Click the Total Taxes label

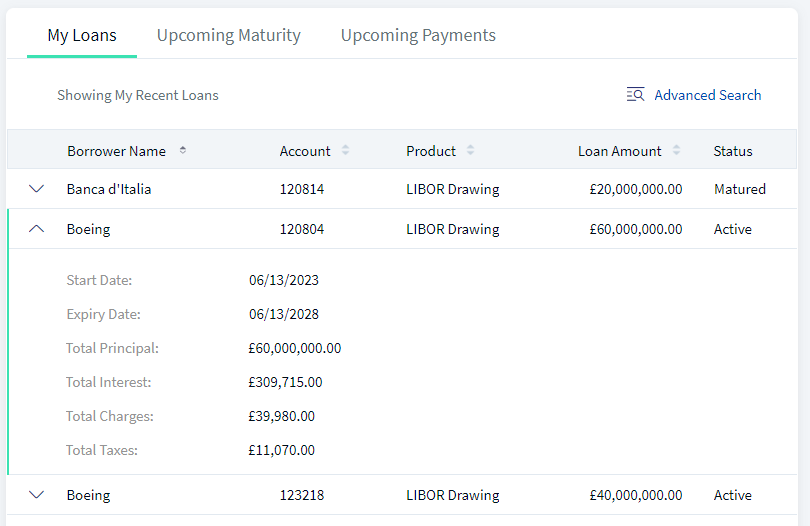102,451
